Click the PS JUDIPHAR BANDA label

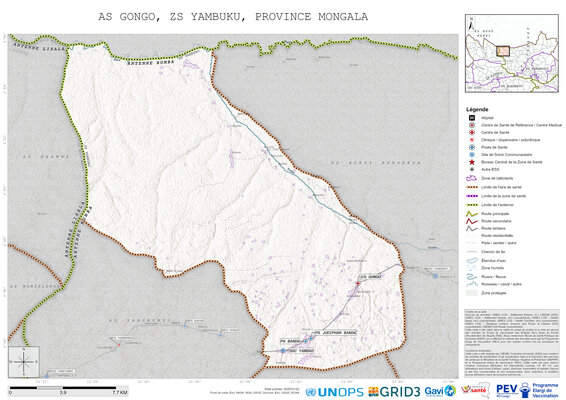coord(335,332)
